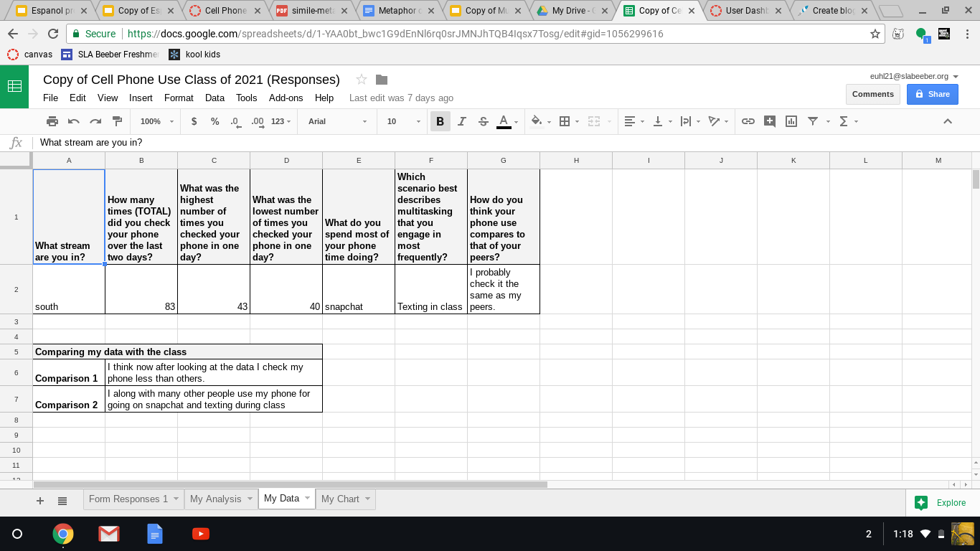Toggle italic formatting
The image size is (980, 551).
coord(462,121)
